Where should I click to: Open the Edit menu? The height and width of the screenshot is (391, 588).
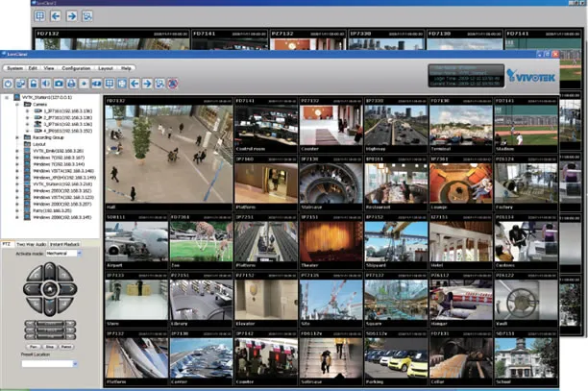(33, 68)
